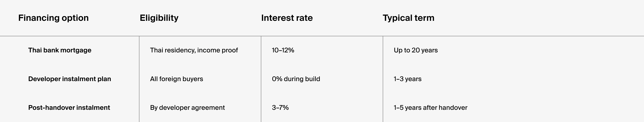Click the 10–12% interest rate cell
The height and width of the screenshot is (122, 644).
point(283,50)
